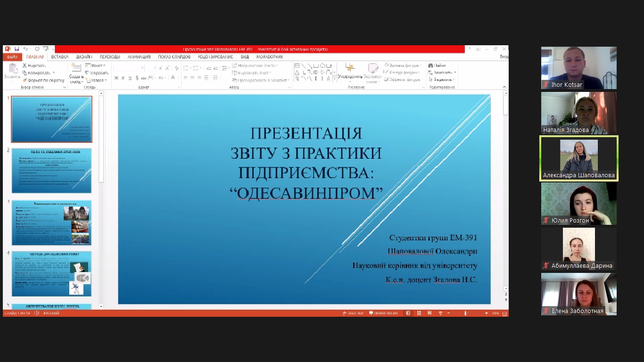Open the Дизайн (Design) ribbon tab
The height and width of the screenshot is (362, 644).
pyautogui.click(x=83, y=57)
